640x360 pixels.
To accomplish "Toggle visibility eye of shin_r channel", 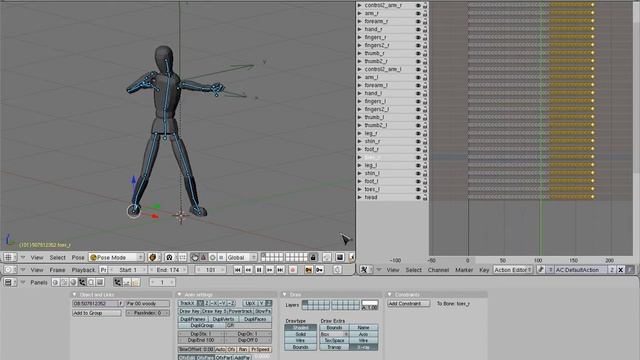I will [x=418, y=141].
